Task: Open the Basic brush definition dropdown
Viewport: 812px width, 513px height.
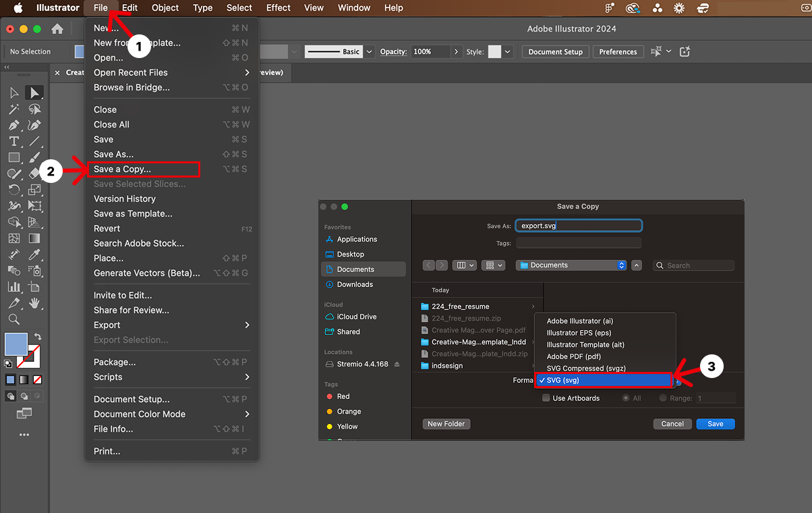Action: point(369,51)
